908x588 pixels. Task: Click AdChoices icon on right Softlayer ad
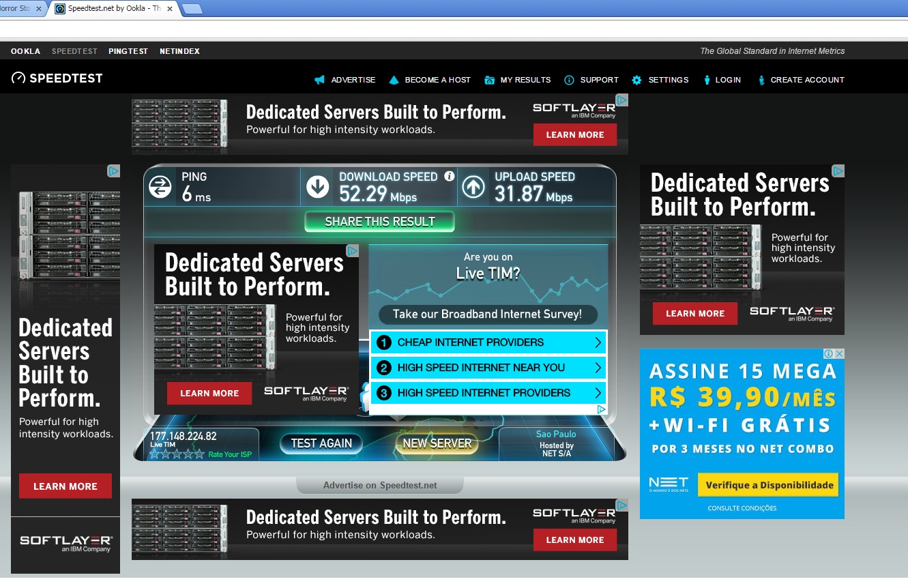(838, 171)
